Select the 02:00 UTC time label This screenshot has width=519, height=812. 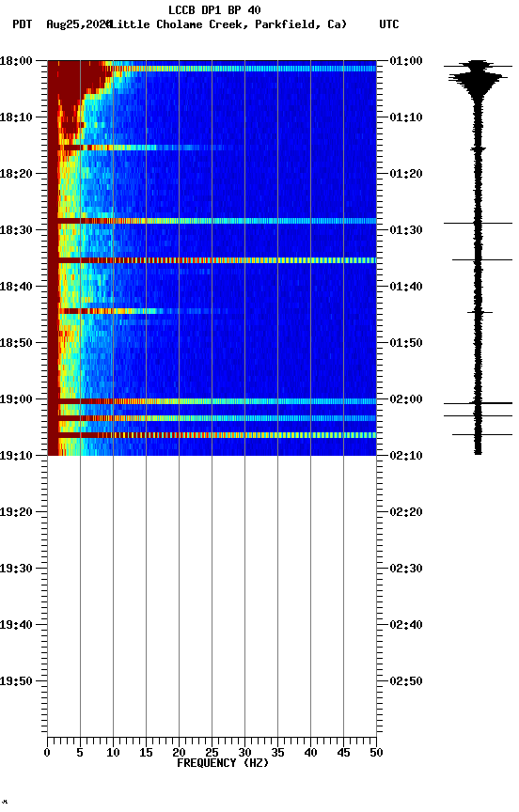406,399
